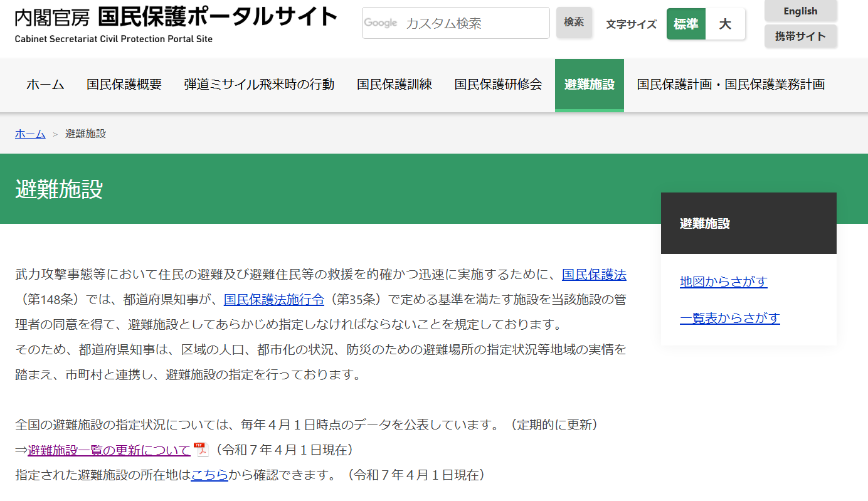Screen dimensions: 868x501
Task: Switch text size to 大
Action: (725, 24)
